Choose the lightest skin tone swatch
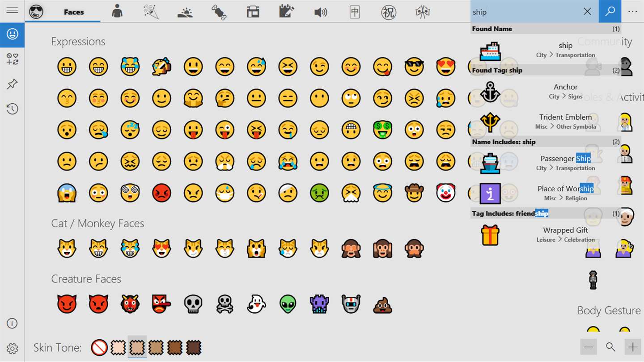This screenshot has height=362, width=644. click(x=118, y=347)
